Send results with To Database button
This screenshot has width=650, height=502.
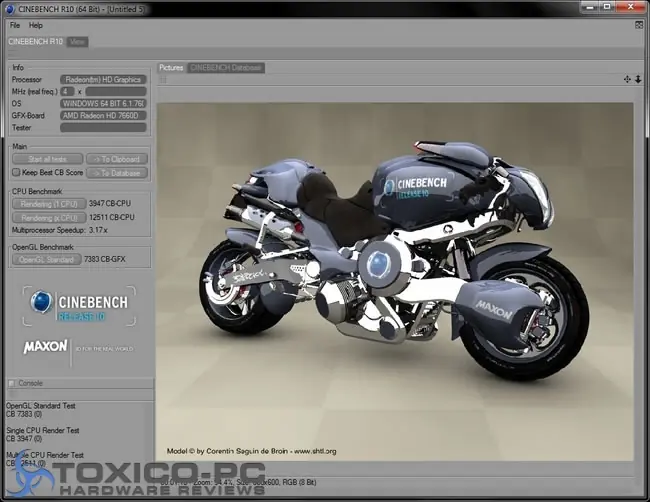117,173
